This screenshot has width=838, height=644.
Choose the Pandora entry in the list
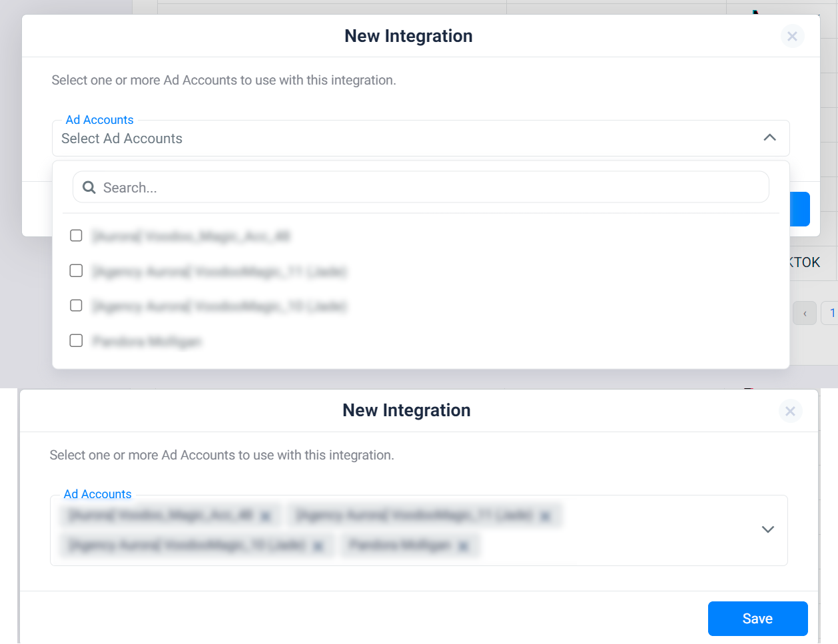pos(147,342)
